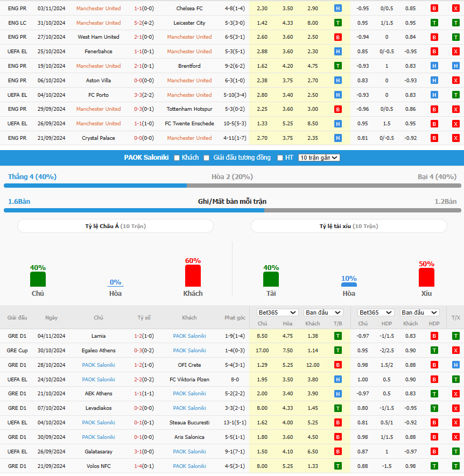Image resolution: width=464 pixels, height=476 pixels.
Task: Click corner count 13-1(5-1) in Steaua Bucuresti row
Action: coord(235,423)
